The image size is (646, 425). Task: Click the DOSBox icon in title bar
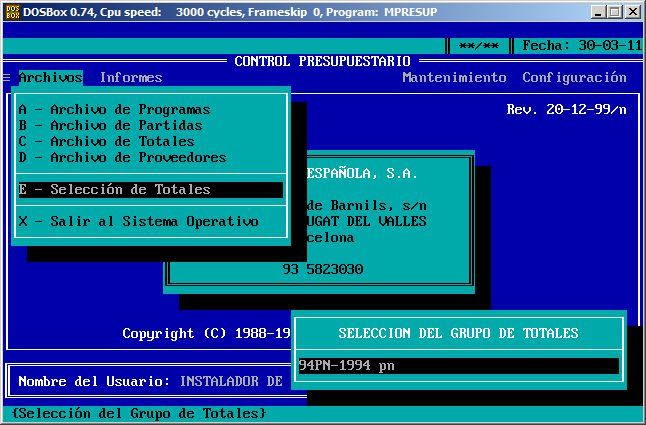point(11,12)
